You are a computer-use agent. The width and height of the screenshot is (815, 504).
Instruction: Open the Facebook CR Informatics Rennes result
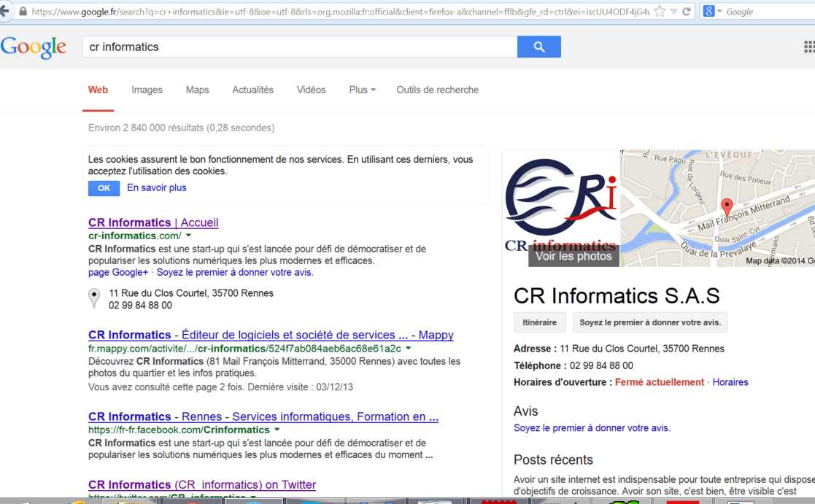point(263,416)
